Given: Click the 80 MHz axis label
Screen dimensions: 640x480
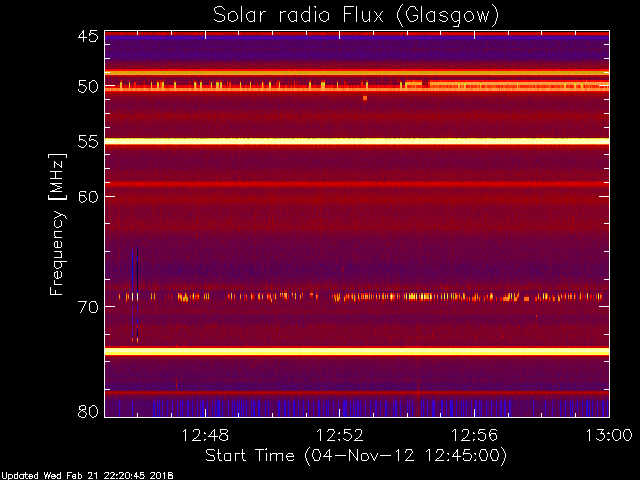Looking at the screenshot, I should click(x=88, y=411).
